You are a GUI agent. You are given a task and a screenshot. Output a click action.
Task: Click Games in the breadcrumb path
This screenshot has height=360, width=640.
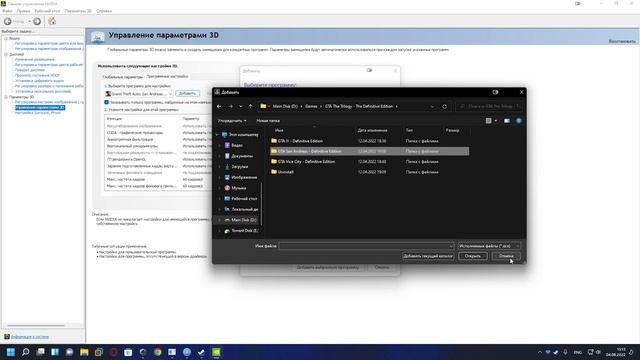click(311, 107)
